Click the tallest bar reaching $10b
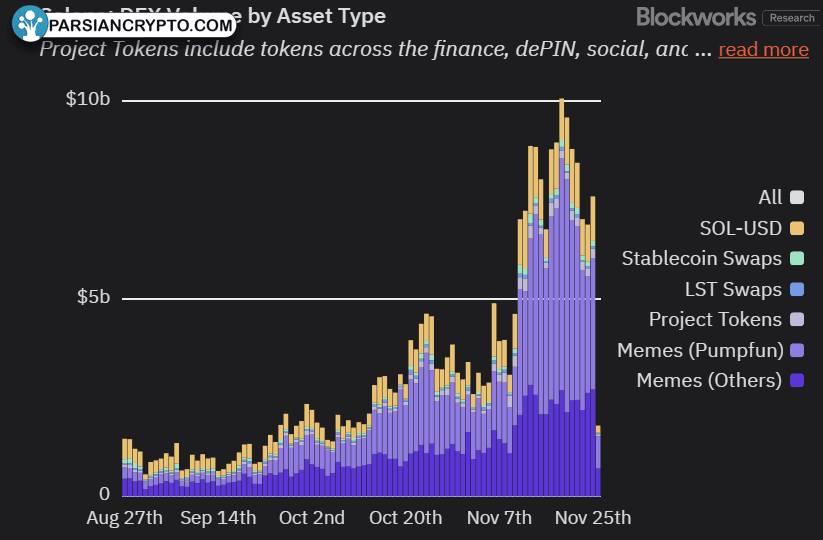The image size is (823, 540). pos(562,297)
